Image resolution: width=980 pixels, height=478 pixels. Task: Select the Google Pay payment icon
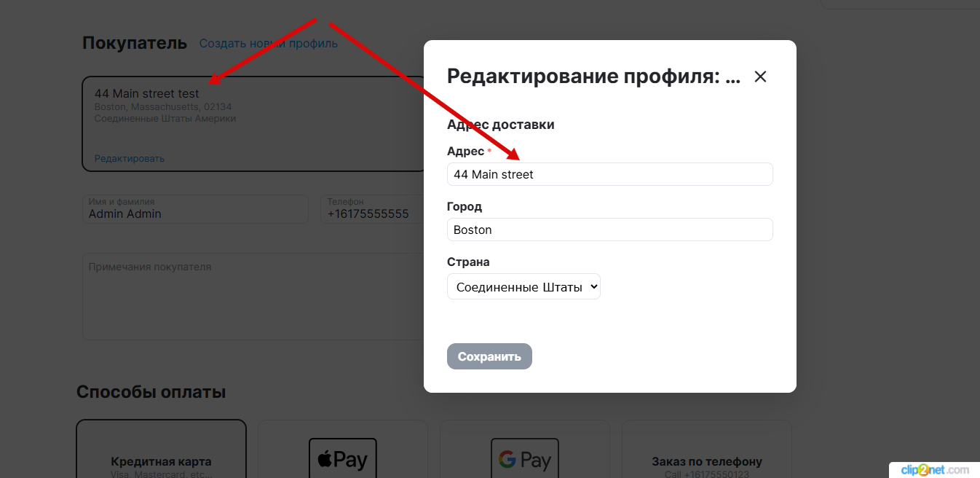pos(524,459)
